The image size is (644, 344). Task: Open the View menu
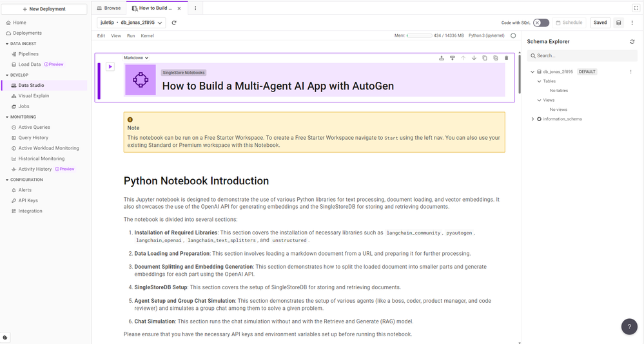click(x=116, y=35)
